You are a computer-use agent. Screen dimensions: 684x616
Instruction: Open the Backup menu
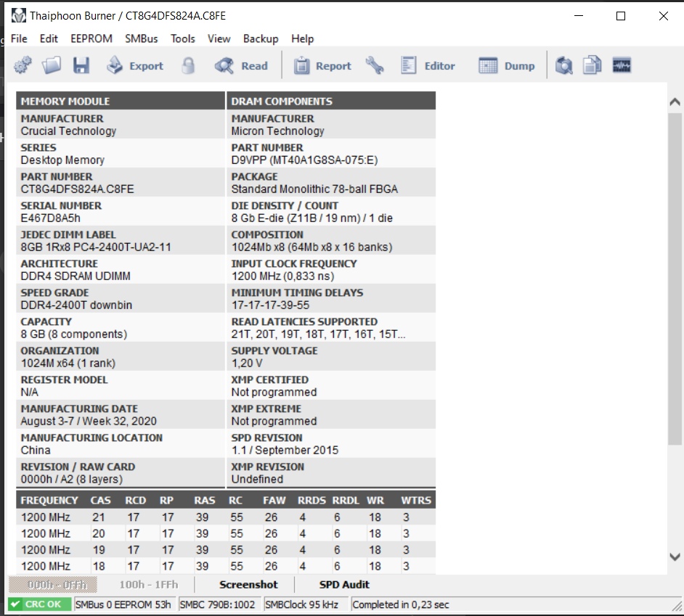pyautogui.click(x=261, y=38)
